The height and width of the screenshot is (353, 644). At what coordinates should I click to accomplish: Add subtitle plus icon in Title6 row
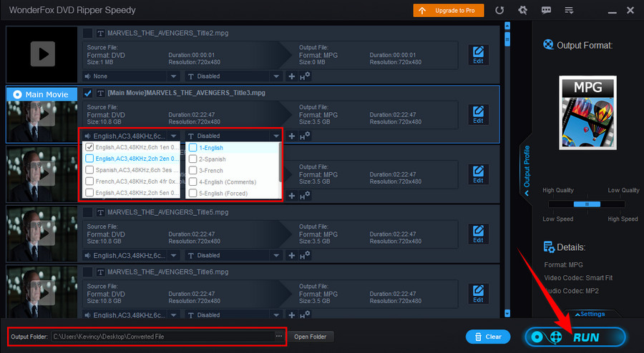coord(292,315)
